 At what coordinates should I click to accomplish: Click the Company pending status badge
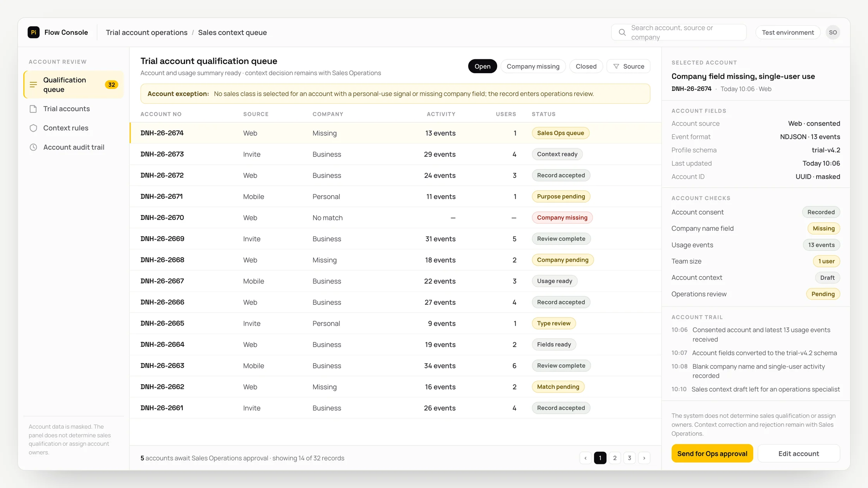click(563, 260)
